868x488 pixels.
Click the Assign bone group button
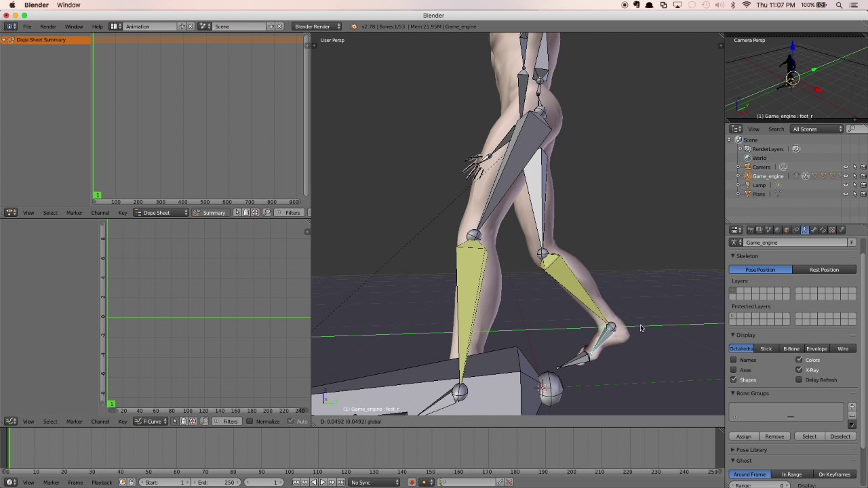(743, 436)
